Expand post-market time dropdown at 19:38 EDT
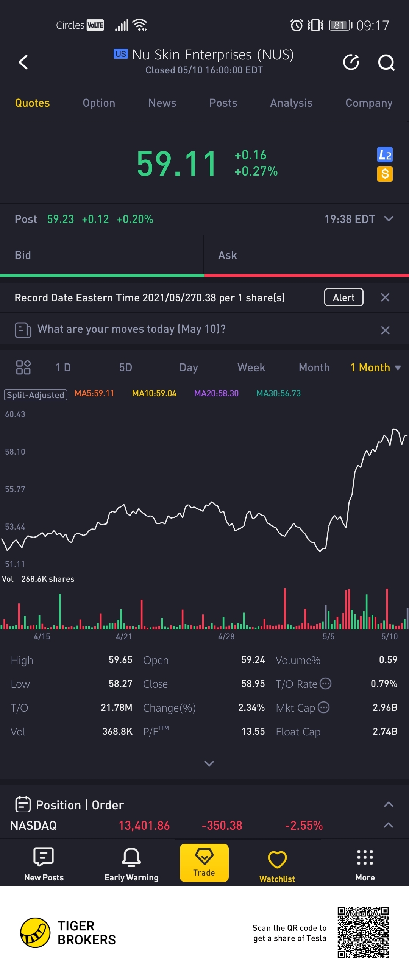 point(389,218)
